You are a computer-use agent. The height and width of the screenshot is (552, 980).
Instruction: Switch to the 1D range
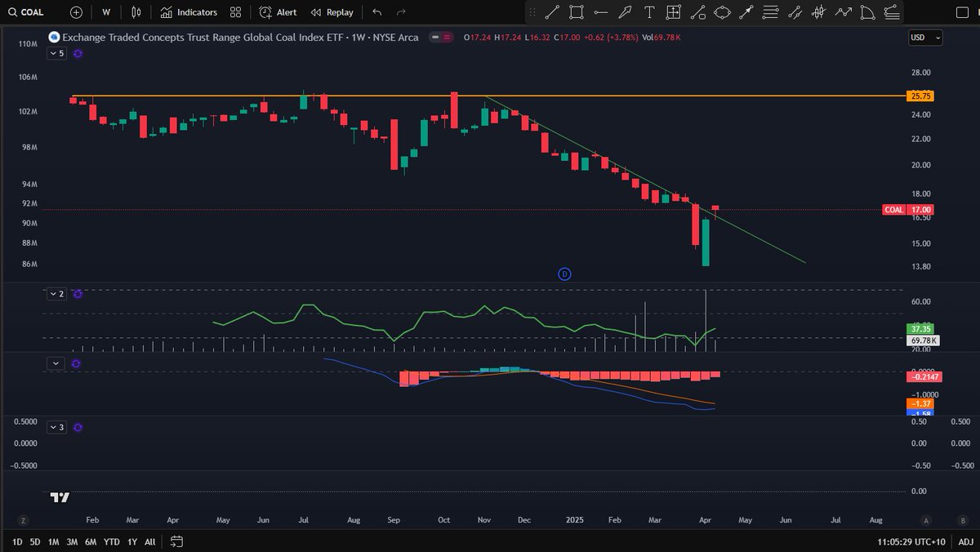coord(17,541)
